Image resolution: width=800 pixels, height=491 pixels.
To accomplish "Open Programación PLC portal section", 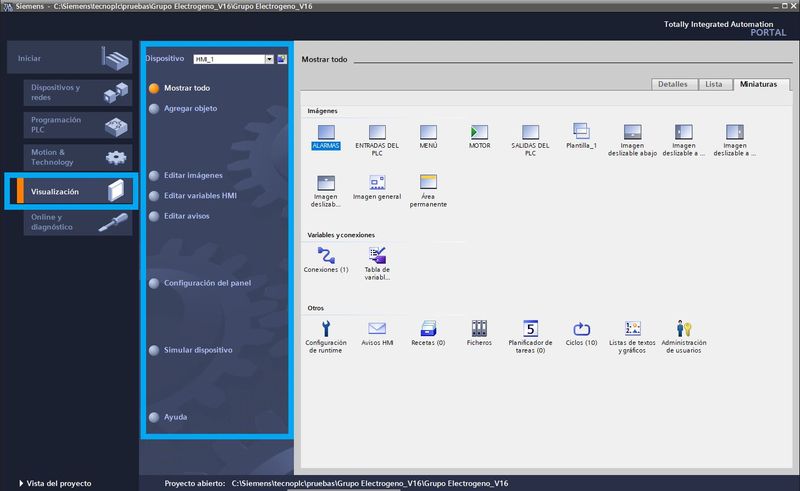I will pyautogui.click(x=78, y=125).
